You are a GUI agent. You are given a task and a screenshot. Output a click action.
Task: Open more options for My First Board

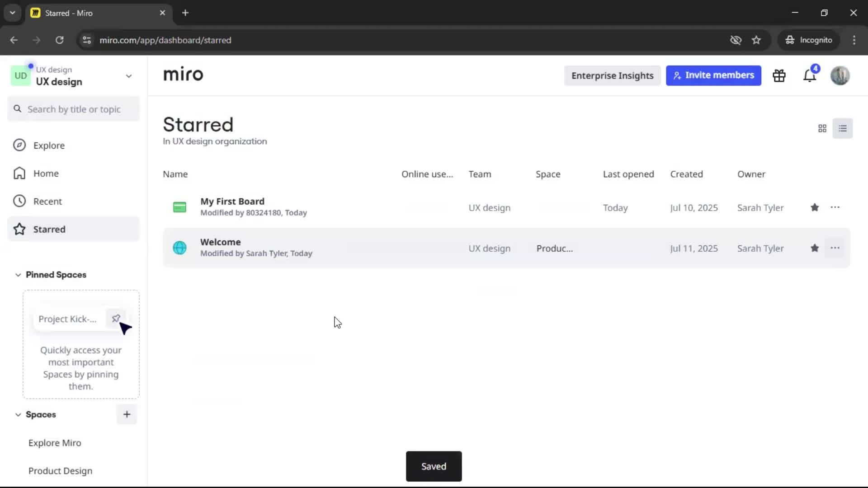click(835, 207)
